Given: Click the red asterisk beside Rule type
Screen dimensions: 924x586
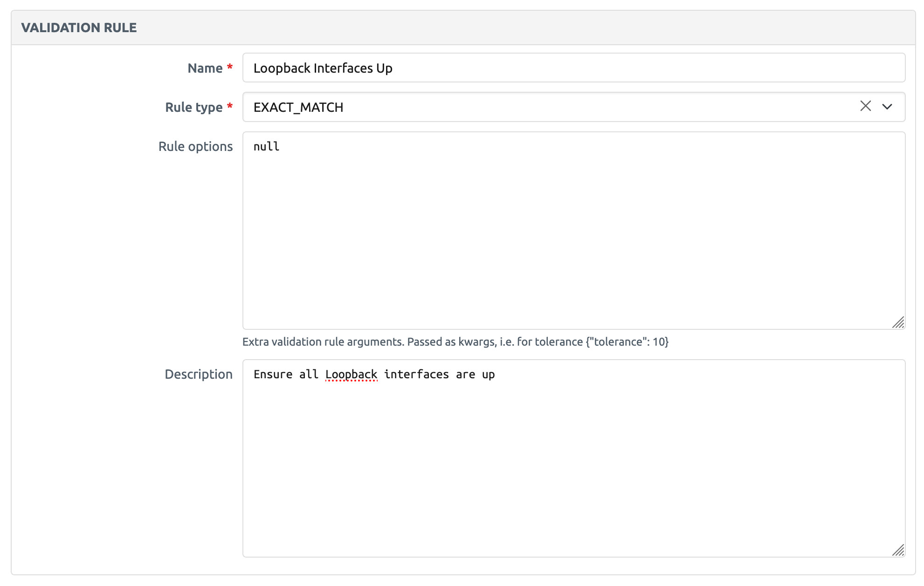Looking at the screenshot, I should point(230,106).
